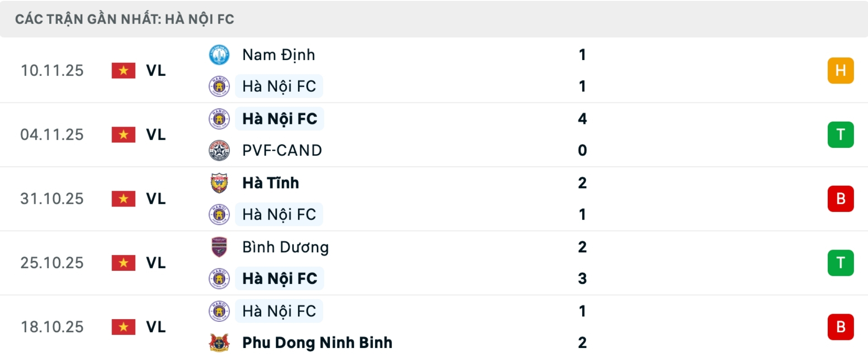Viewport: 868px width, 358px height.
Task: Click the score 4 of Hà Nội FC
Action: click(583, 119)
